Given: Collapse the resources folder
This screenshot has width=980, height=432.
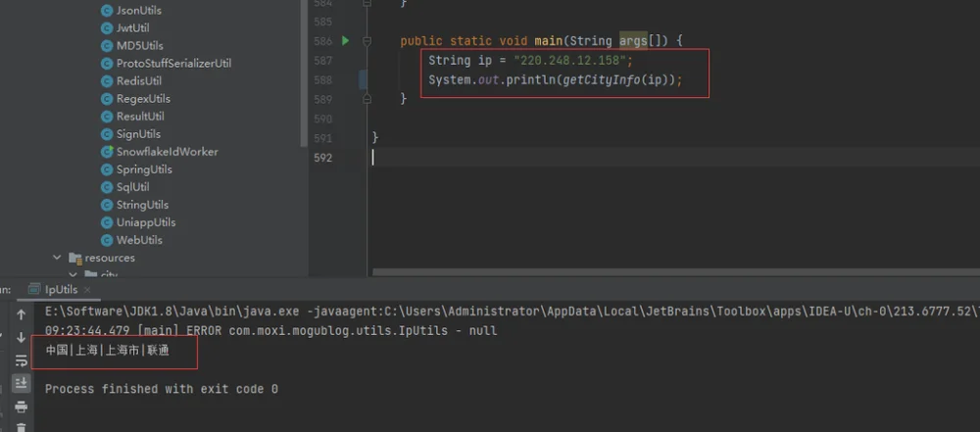Looking at the screenshot, I should 58,258.
